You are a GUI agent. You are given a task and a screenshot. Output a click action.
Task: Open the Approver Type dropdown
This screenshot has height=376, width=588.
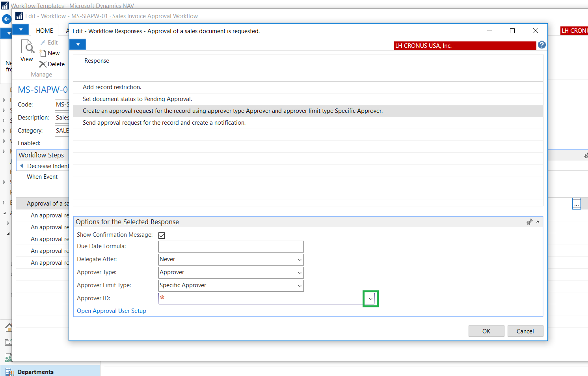click(x=300, y=273)
